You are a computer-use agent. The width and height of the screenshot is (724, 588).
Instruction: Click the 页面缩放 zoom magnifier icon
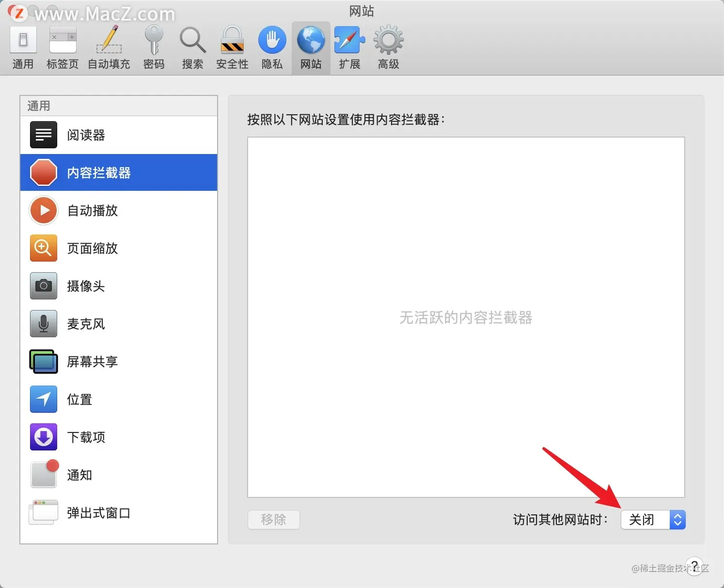click(44, 248)
